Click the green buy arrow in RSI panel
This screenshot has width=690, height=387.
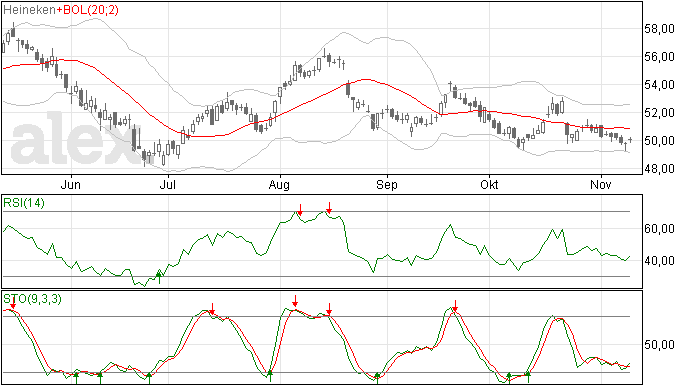(x=159, y=278)
